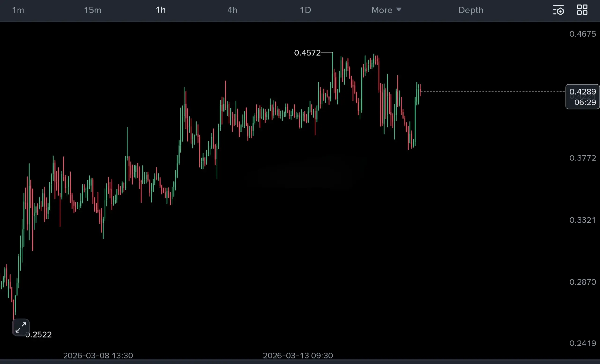
Task: Select the 1D timeframe
Action: pos(305,10)
